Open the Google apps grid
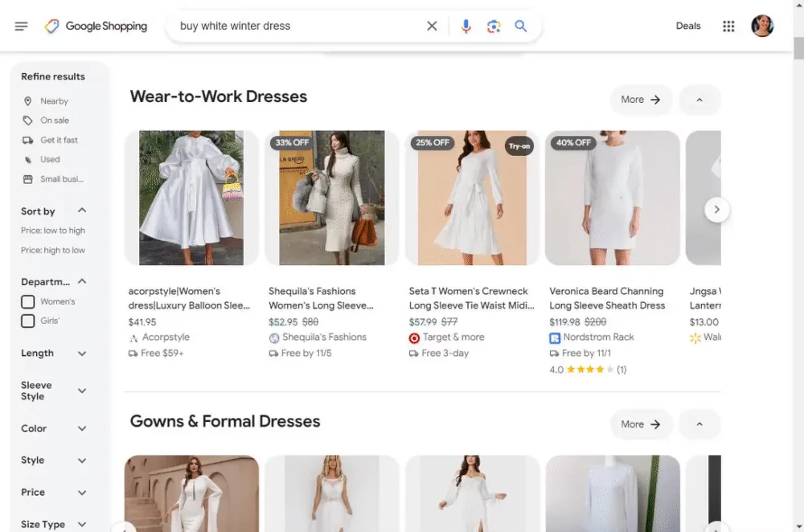The width and height of the screenshot is (804, 532). tap(728, 27)
